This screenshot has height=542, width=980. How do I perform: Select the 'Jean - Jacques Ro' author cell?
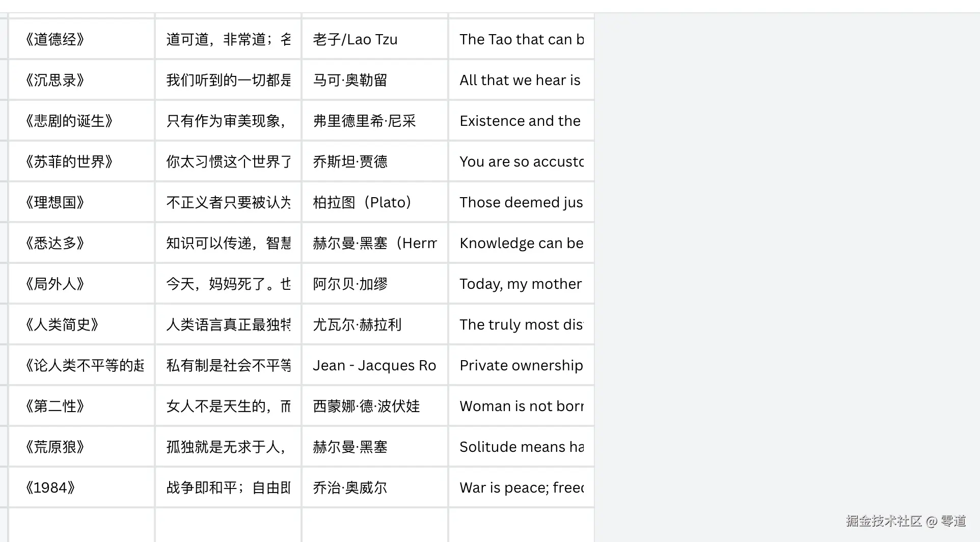coord(374,365)
